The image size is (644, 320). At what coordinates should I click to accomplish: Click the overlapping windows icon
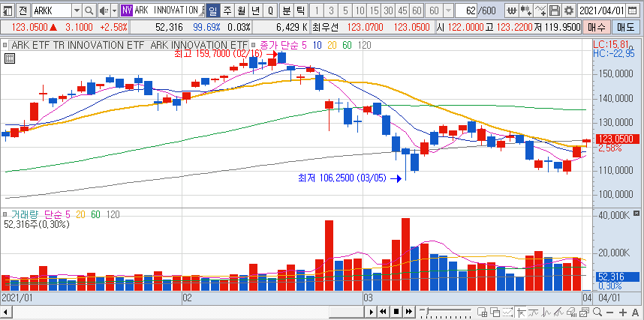(495, 313)
